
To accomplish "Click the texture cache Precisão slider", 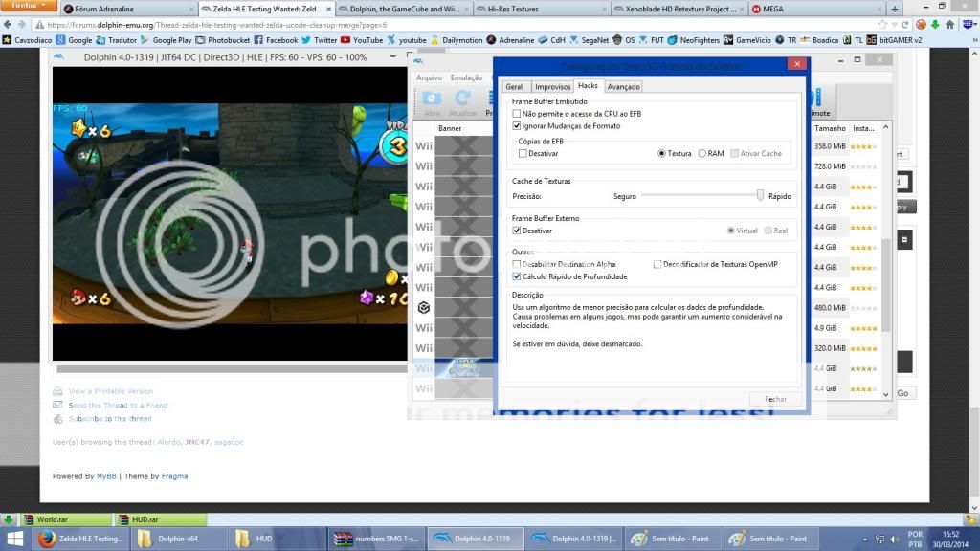I will pos(760,195).
